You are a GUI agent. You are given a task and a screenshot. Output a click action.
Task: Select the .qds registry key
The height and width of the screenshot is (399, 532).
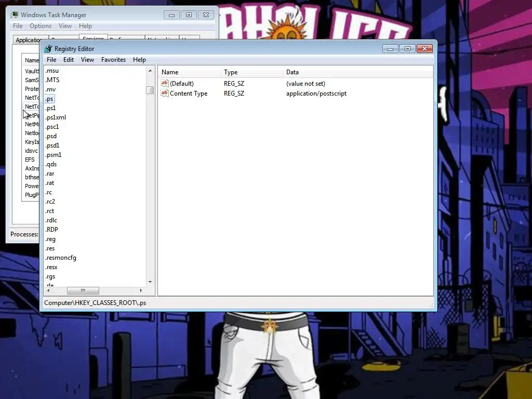(x=51, y=164)
